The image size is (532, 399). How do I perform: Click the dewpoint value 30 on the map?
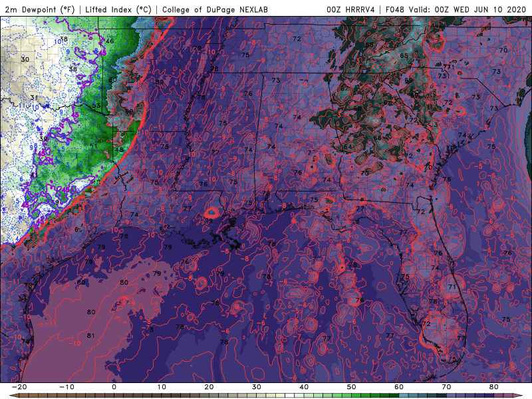[25, 59]
